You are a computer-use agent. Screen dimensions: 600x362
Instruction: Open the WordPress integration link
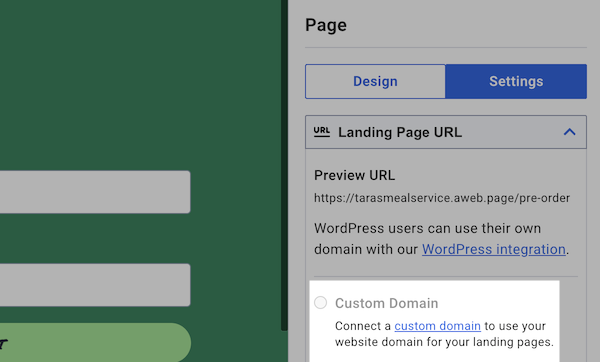pyautogui.click(x=494, y=249)
